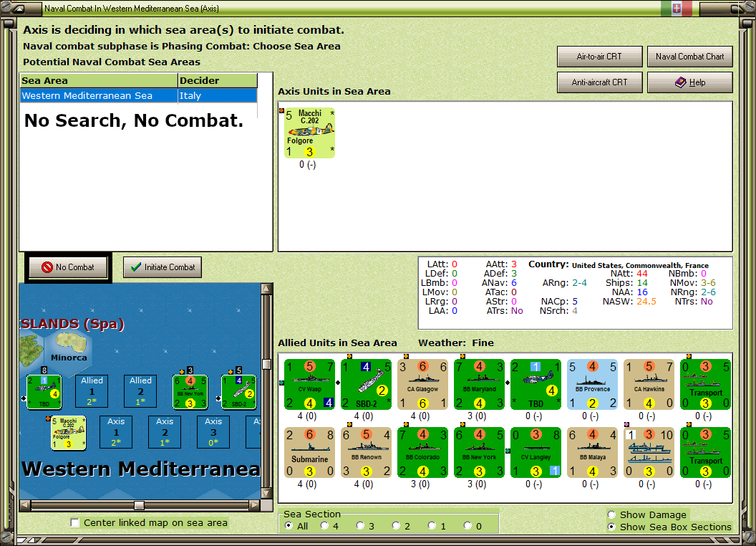Click the SBD-2 counter on the map

238,391
